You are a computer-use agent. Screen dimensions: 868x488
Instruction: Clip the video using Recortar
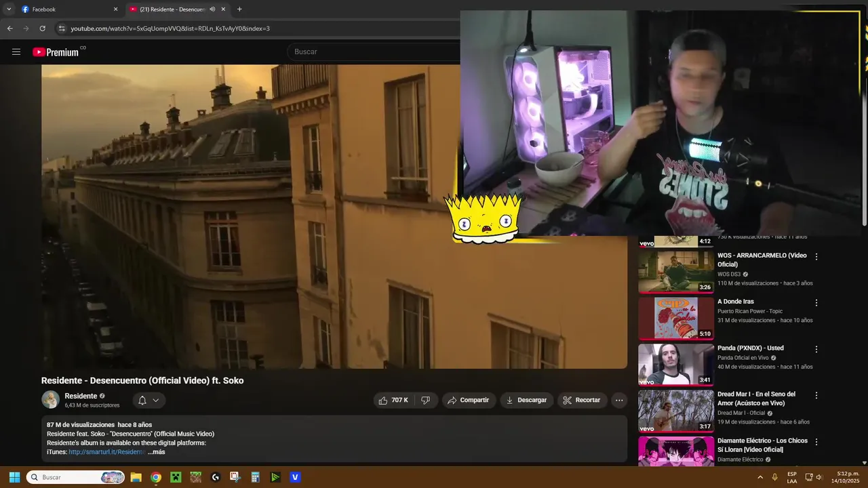[582, 400]
